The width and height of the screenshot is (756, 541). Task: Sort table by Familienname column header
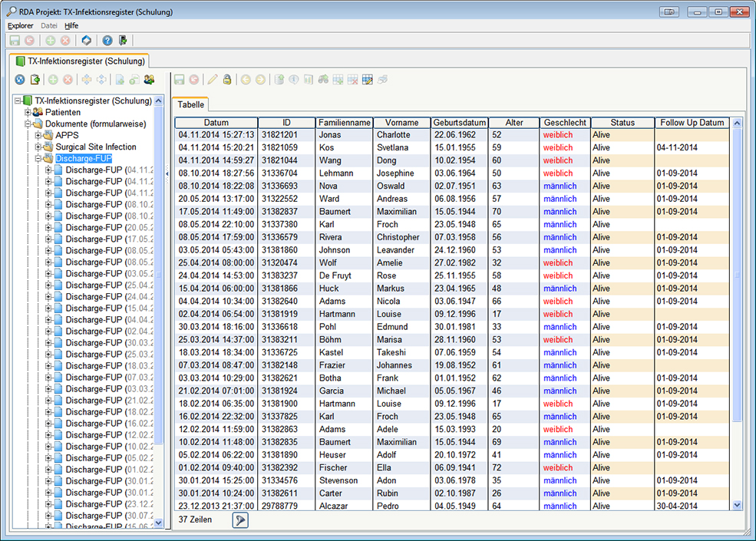[344, 123]
